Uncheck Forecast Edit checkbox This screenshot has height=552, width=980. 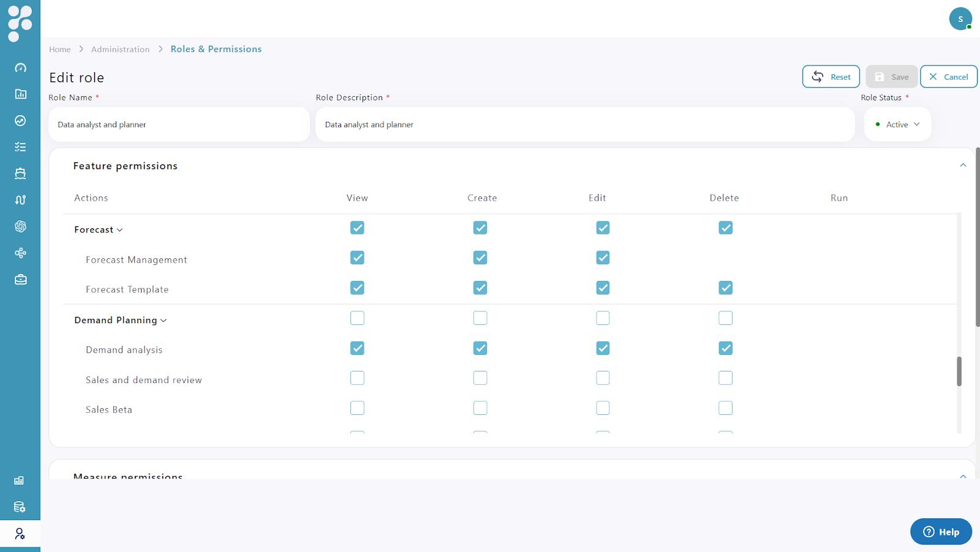603,228
